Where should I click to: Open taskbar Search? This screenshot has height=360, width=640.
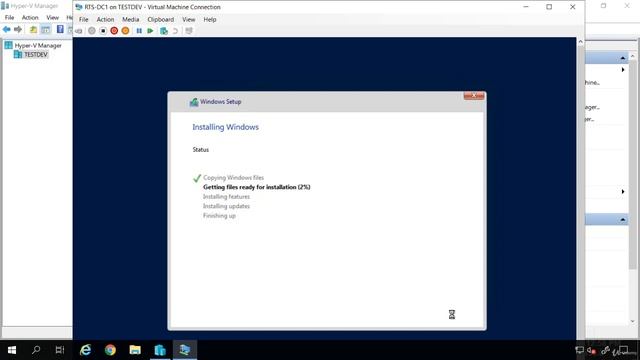(36, 350)
